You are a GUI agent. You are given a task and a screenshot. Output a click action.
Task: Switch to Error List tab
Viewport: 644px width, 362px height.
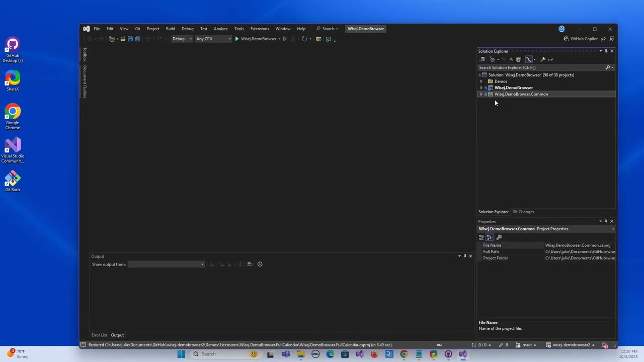[x=99, y=335]
